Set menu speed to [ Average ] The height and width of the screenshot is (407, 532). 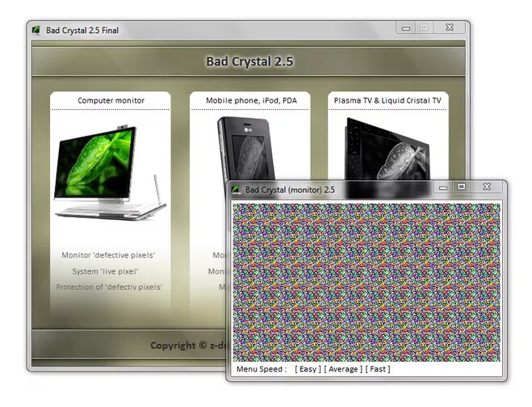click(343, 369)
